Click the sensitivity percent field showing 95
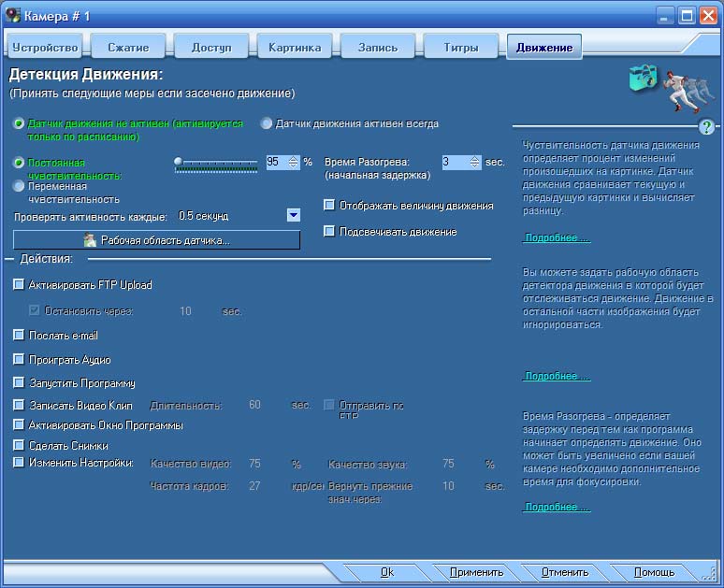 (277, 162)
